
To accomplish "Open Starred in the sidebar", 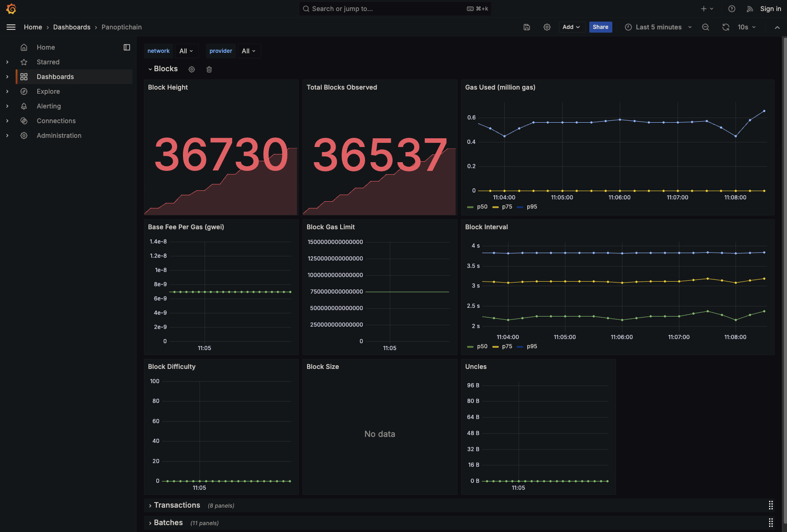I will (48, 62).
